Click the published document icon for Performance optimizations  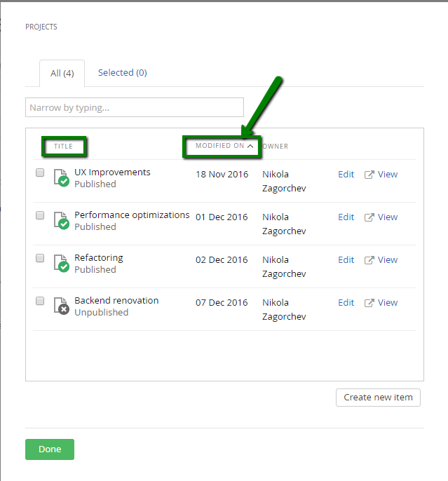tap(61, 220)
